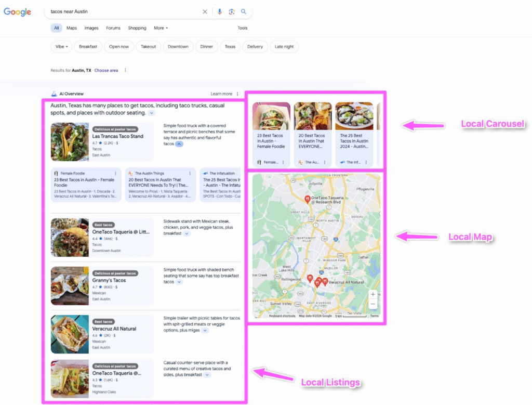Viewport: 532px width, 405px height.
Task: Open the Images results tab
Action: (x=91, y=28)
